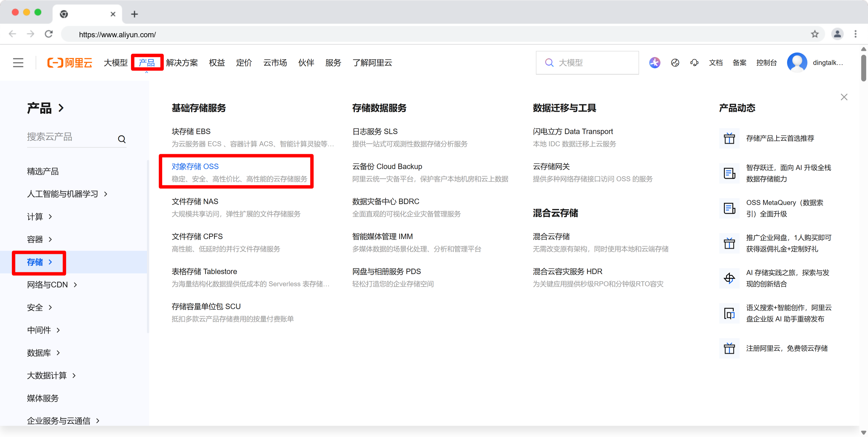Open 闪电立方 Data Transport link
Viewport: 868px width, 437px height.
[x=573, y=131]
